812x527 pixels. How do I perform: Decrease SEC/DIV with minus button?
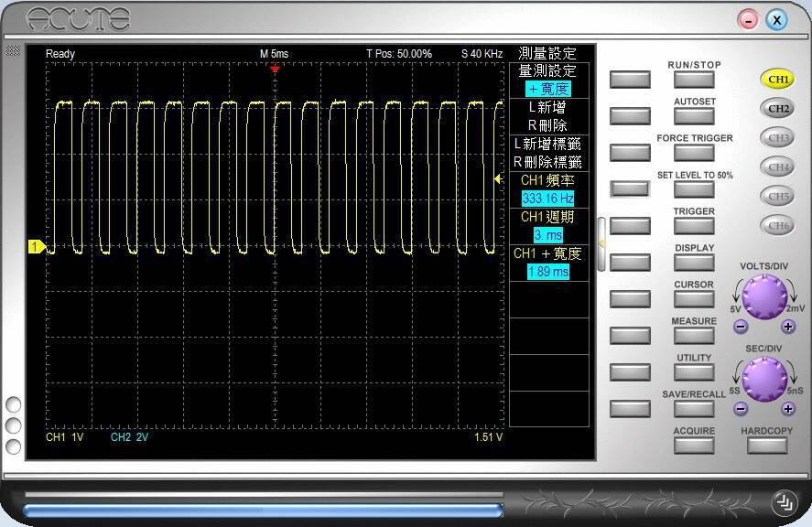point(742,409)
